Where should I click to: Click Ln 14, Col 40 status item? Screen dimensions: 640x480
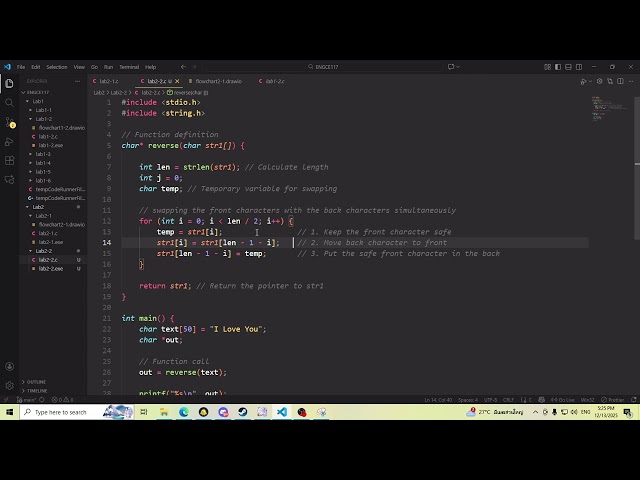click(438, 400)
